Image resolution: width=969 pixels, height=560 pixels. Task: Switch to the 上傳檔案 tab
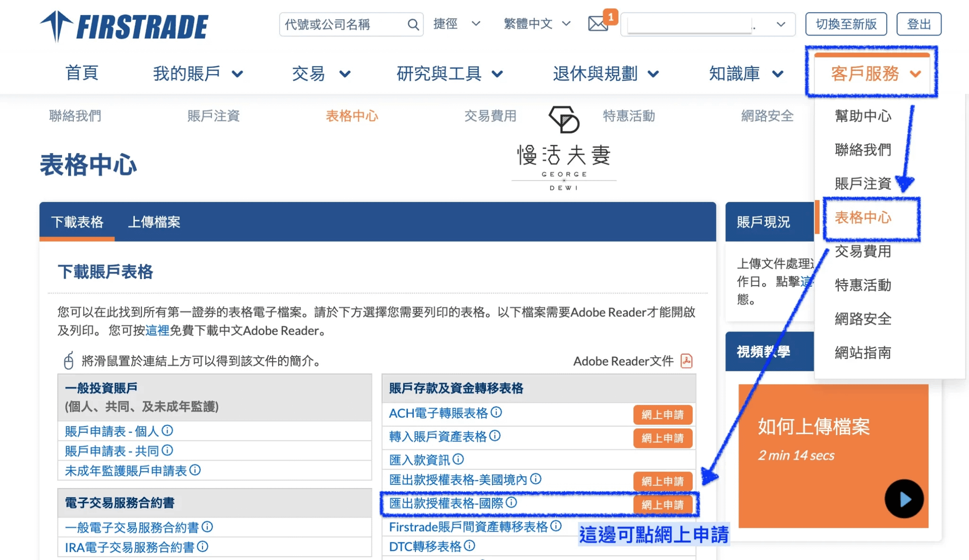point(154,222)
